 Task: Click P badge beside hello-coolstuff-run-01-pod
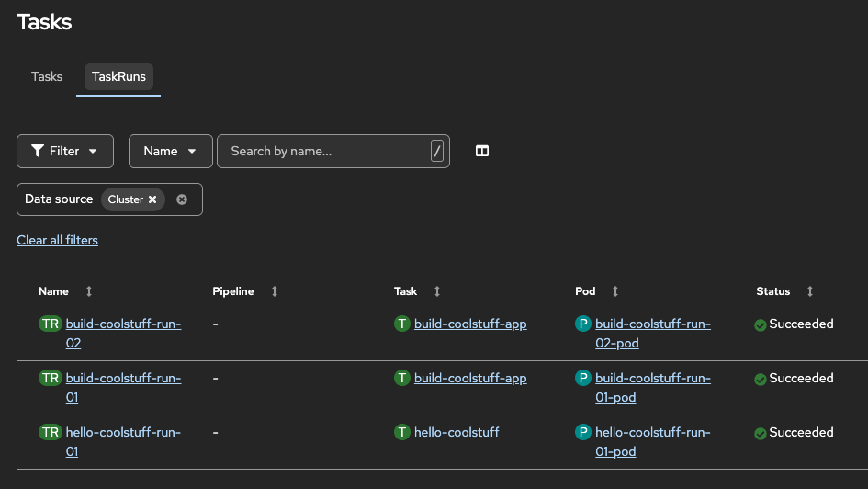pos(583,433)
